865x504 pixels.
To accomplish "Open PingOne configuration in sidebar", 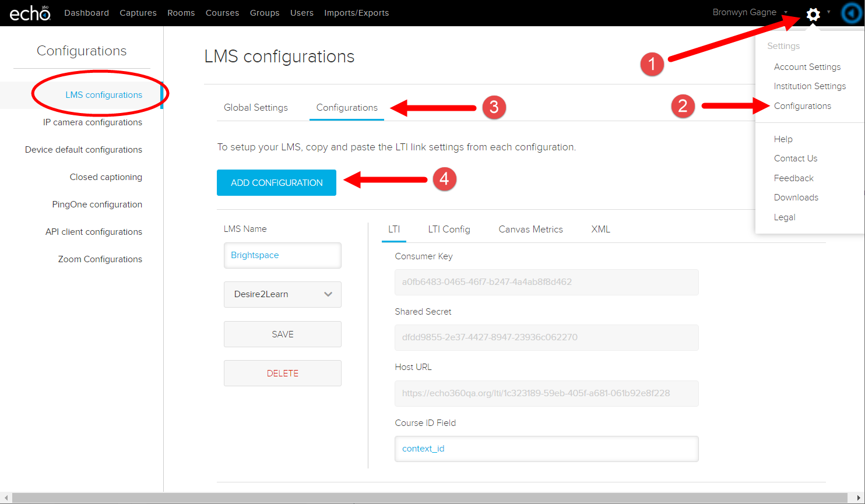I will click(97, 205).
